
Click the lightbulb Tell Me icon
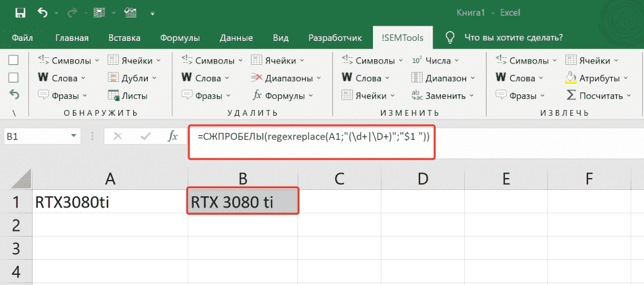coord(450,38)
